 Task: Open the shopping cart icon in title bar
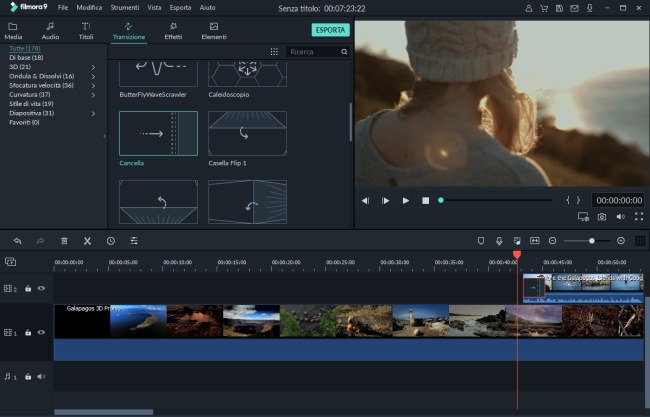546,7
